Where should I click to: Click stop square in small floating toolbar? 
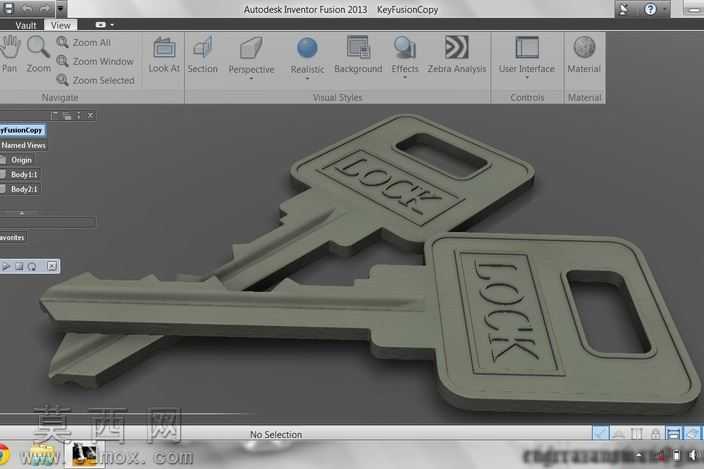point(19,267)
